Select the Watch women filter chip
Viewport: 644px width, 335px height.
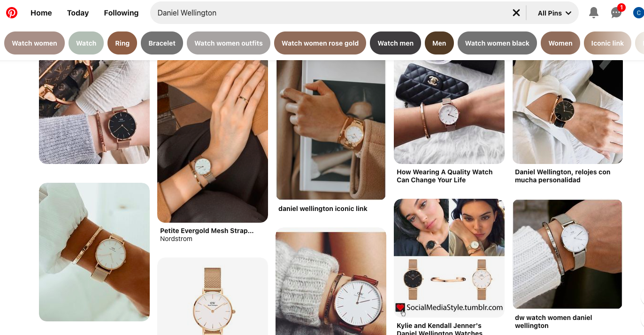click(34, 43)
